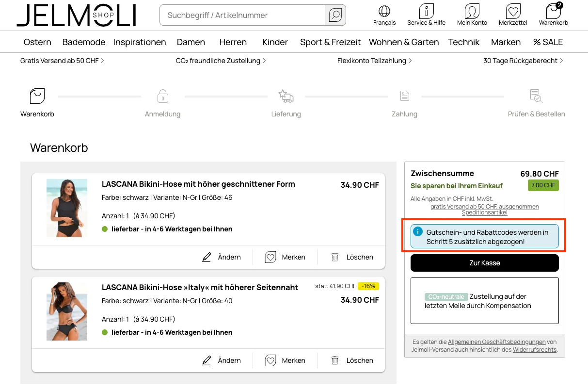
Task: Open the Ostern menu
Action: (37, 42)
